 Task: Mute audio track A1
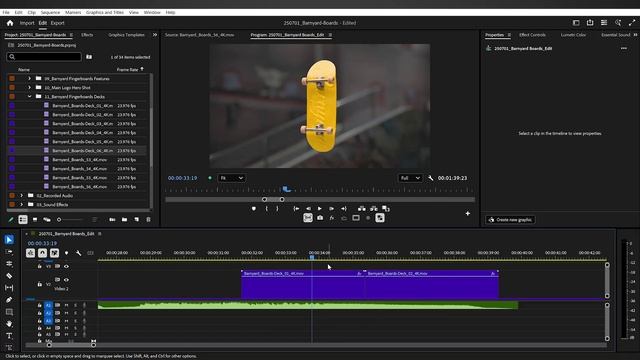click(67, 305)
